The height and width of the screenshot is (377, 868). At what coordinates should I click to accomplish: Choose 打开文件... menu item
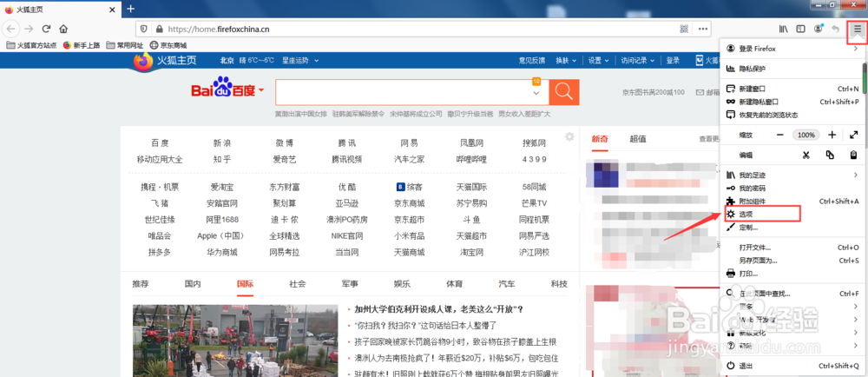(x=792, y=248)
